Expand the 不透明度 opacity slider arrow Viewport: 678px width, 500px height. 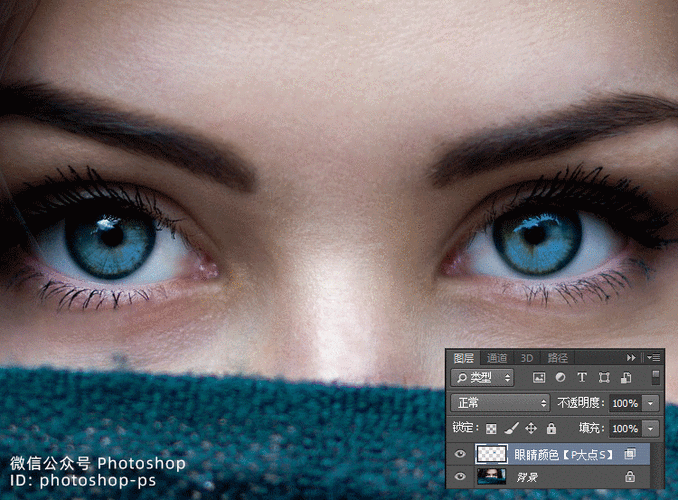(652, 403)
